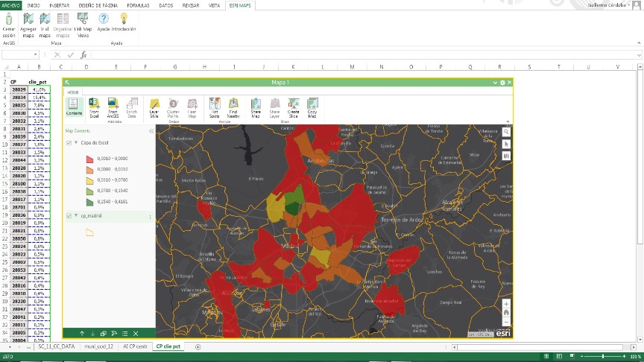Zoom in on the map with plus
Viewport: 644px width, 362px height.
tap(506, 304)
